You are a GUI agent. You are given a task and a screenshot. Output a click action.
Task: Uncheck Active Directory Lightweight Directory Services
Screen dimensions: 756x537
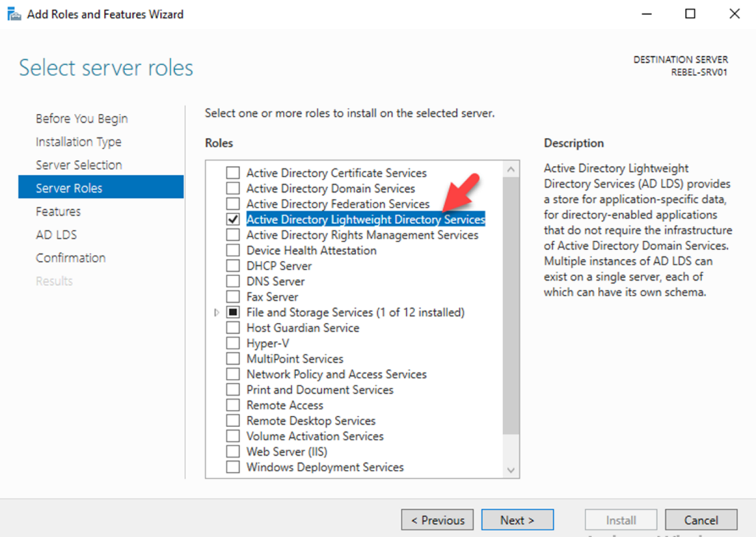(233, 219)
